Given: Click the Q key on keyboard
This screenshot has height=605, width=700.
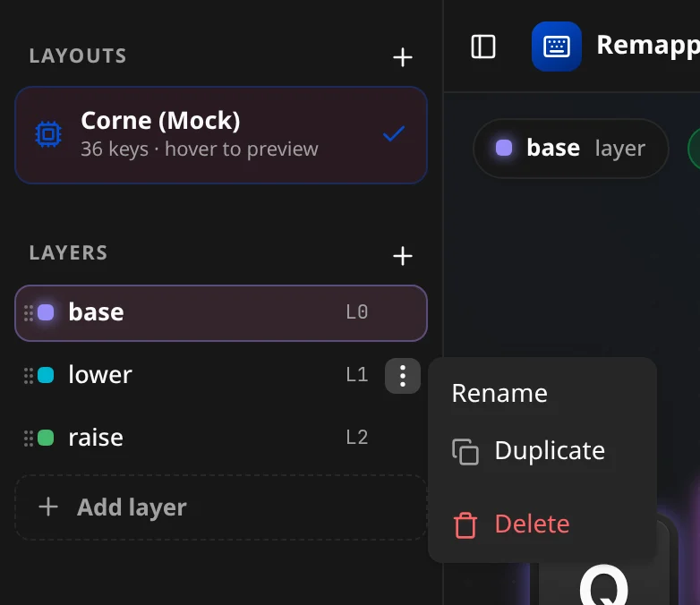Looking at the screenshot, I should tap(603, 583).
